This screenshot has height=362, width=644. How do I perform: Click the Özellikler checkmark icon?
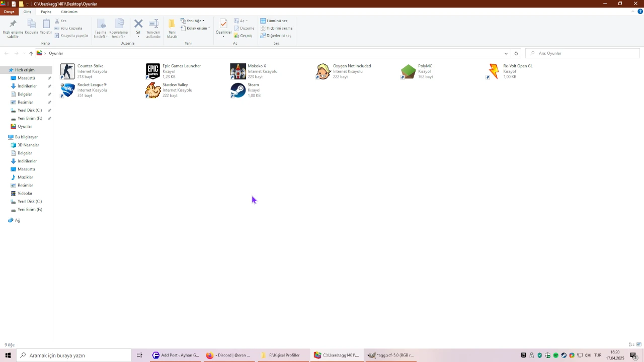(223, 24)
